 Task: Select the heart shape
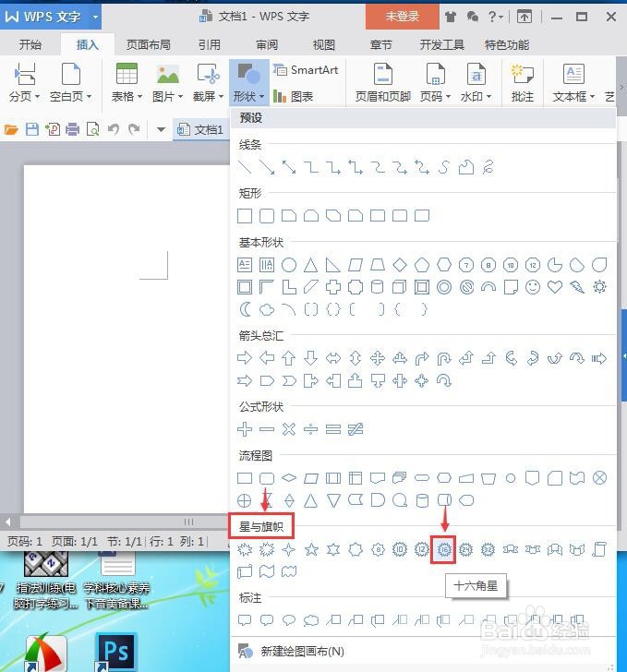point(555,287)
